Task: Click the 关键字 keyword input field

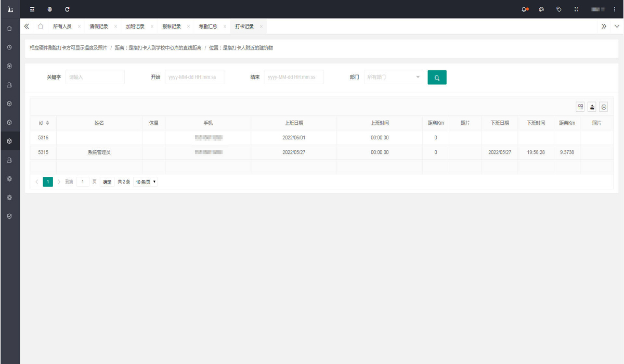Action: pos(95,77)
